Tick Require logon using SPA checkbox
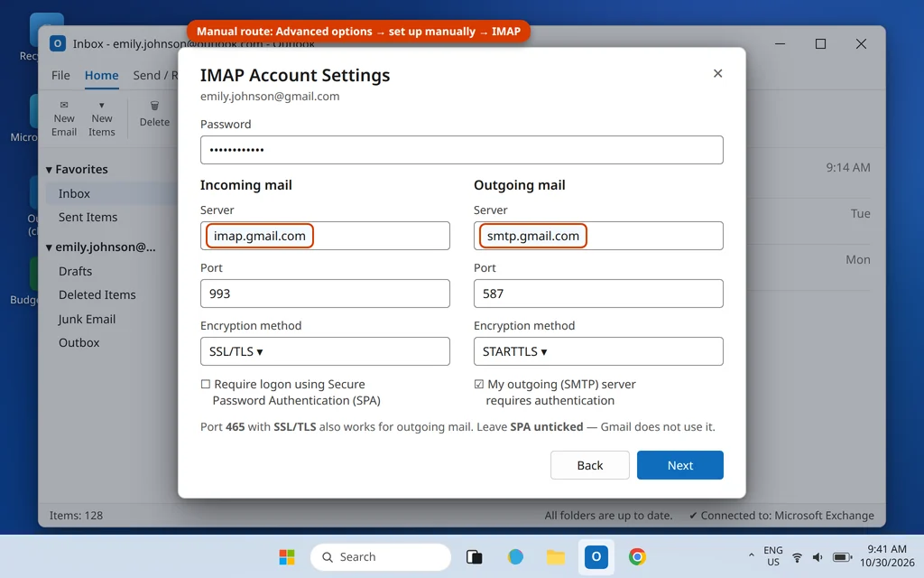 coord(205,384)
